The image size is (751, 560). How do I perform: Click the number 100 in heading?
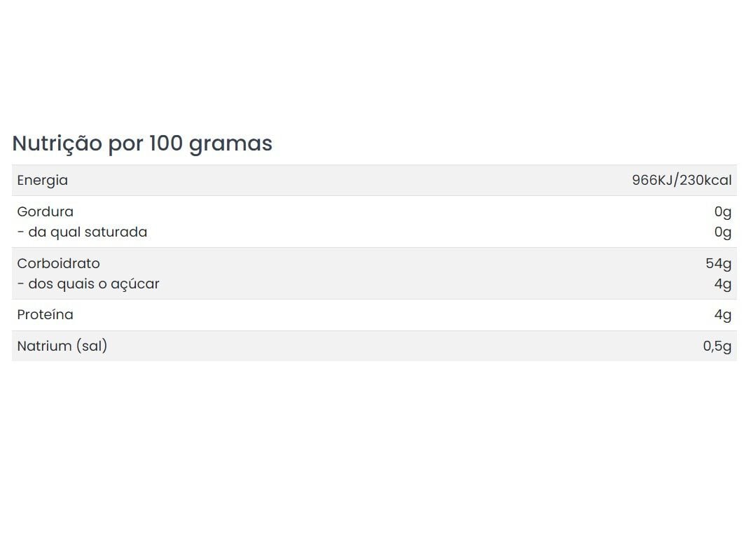[166, 143]
